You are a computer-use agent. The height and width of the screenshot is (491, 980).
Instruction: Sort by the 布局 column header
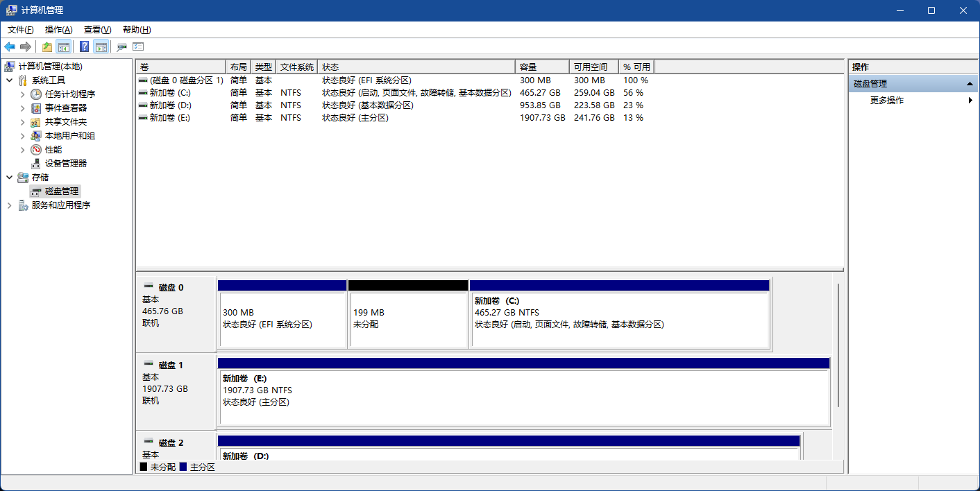coord(238,67)
